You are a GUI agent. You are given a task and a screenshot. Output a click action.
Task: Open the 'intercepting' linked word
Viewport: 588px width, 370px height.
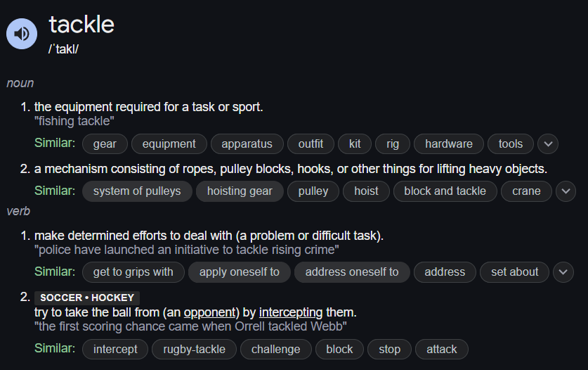(291, 312)
